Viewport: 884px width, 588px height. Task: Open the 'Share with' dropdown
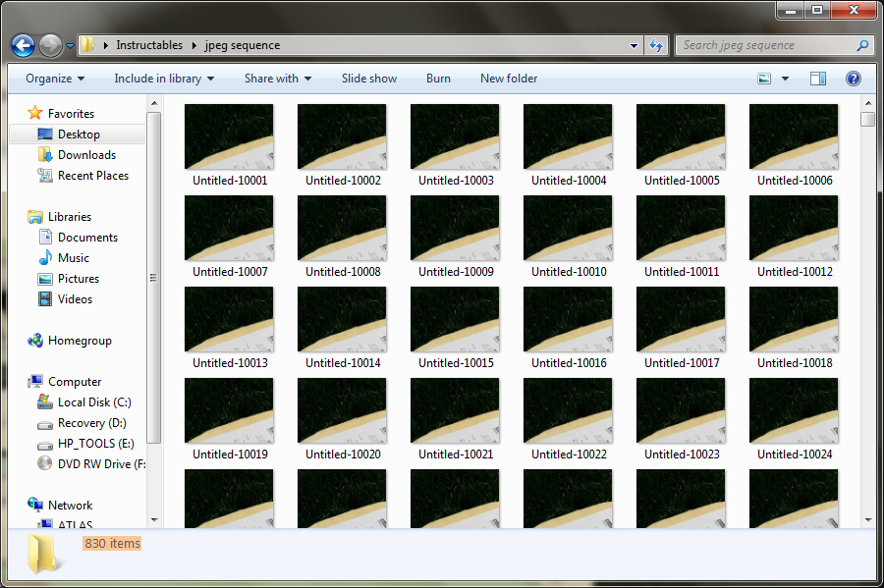tap(276, 78)
